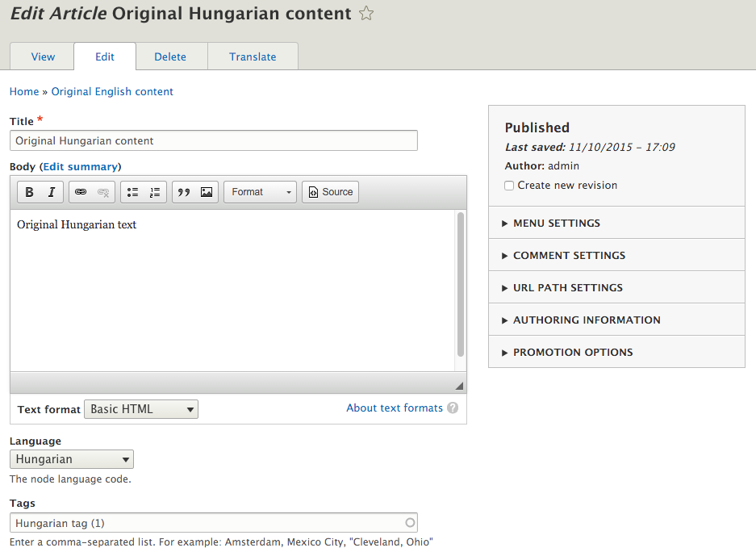Open the Text format Basic HTML dropdown
Image resolution: width=756 pixels, height=552 pixels.
coord(141,409)
